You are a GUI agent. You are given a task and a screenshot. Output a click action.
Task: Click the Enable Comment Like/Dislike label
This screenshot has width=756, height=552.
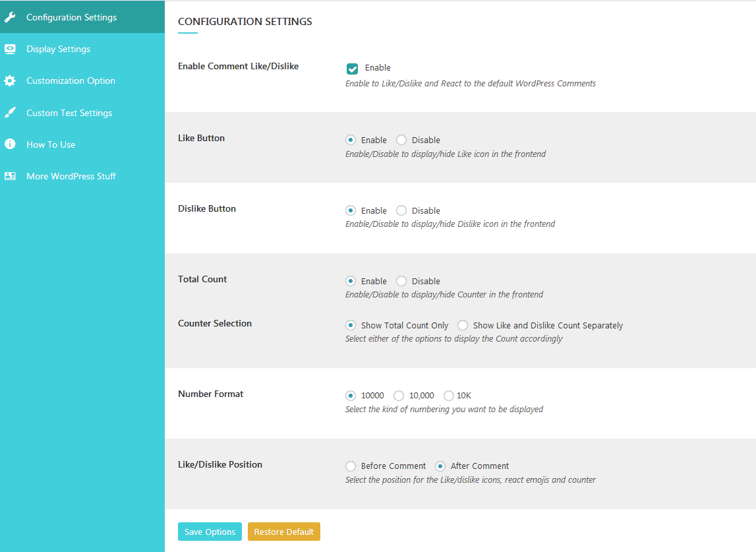[238, 66]
